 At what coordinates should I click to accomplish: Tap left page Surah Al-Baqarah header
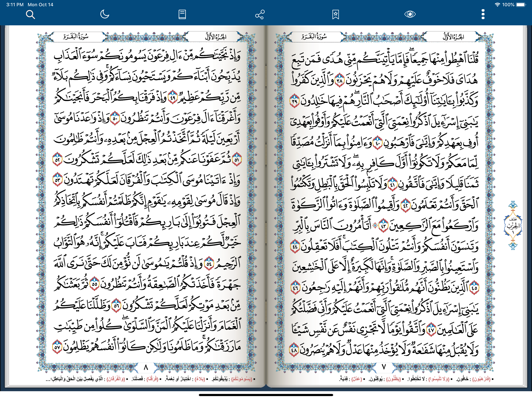[x=76, y=37]
